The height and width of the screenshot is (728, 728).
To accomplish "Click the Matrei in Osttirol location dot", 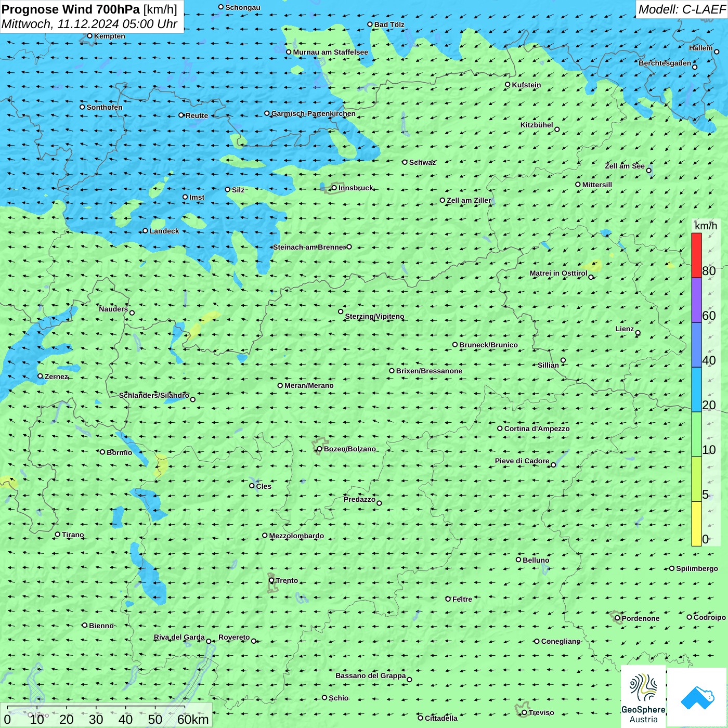I will [x=591, y=277].
